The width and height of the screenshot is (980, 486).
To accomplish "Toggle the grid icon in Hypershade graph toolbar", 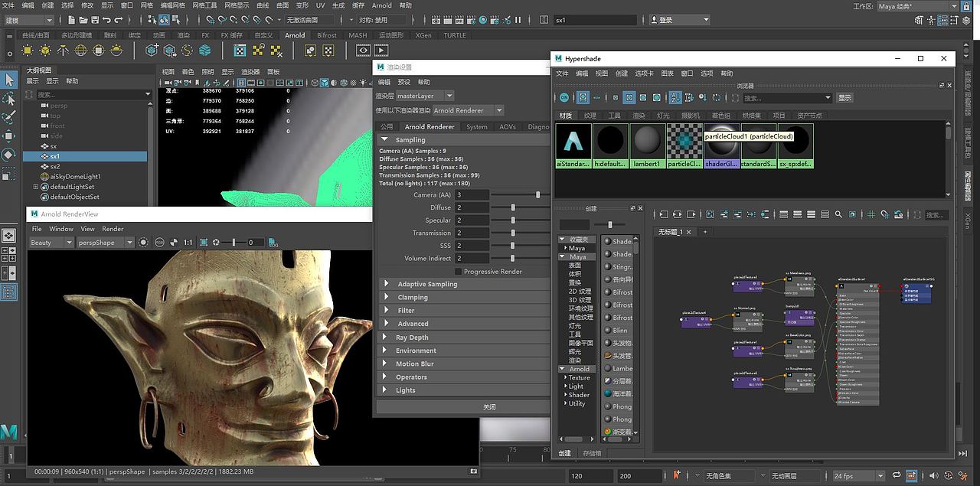I will point(871,214).
